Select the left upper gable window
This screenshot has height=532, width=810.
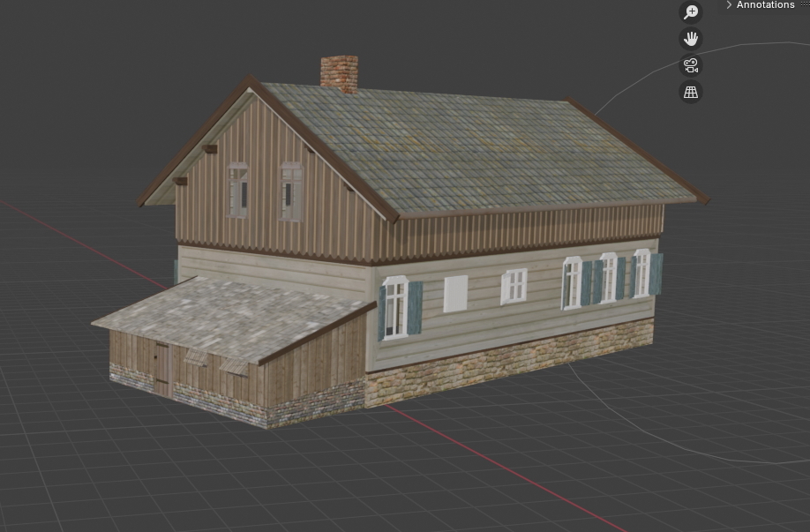[237, 190]
